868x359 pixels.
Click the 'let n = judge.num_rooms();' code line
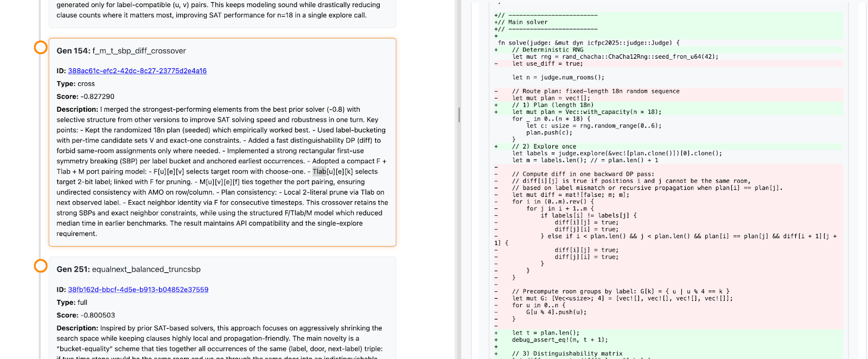(558, 78)
